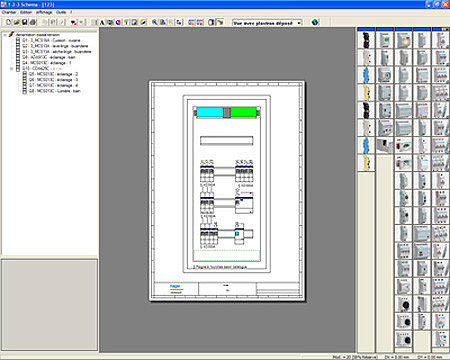Image resolution: width=450 pixels, height=360 pixels.
Task: Click the cyan block in the panel drawing
Action: click(210, 112)
